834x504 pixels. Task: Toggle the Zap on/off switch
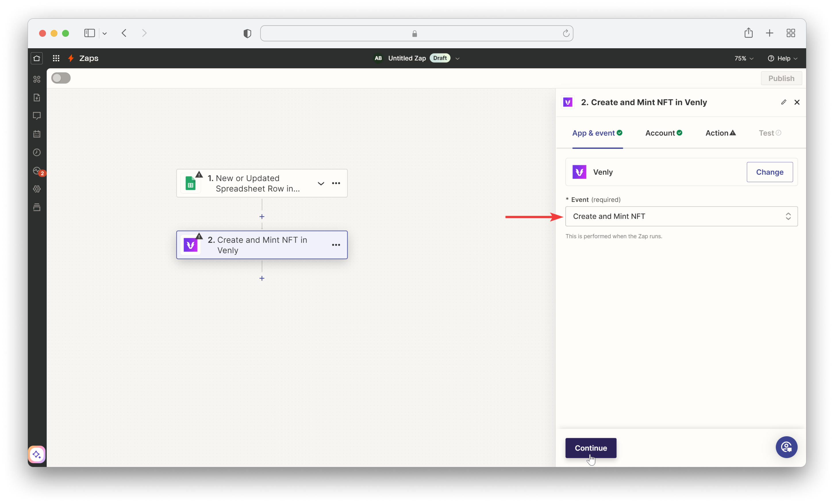[x=61, y=78]
